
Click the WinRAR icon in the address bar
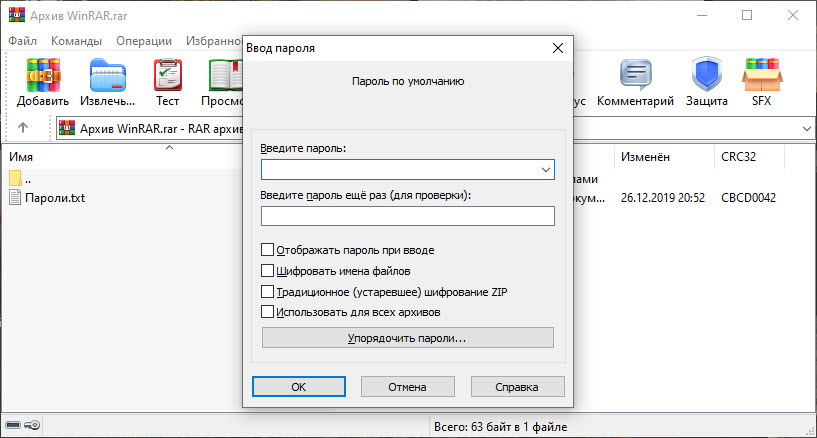pyautogui.click(x=67, y=128)
